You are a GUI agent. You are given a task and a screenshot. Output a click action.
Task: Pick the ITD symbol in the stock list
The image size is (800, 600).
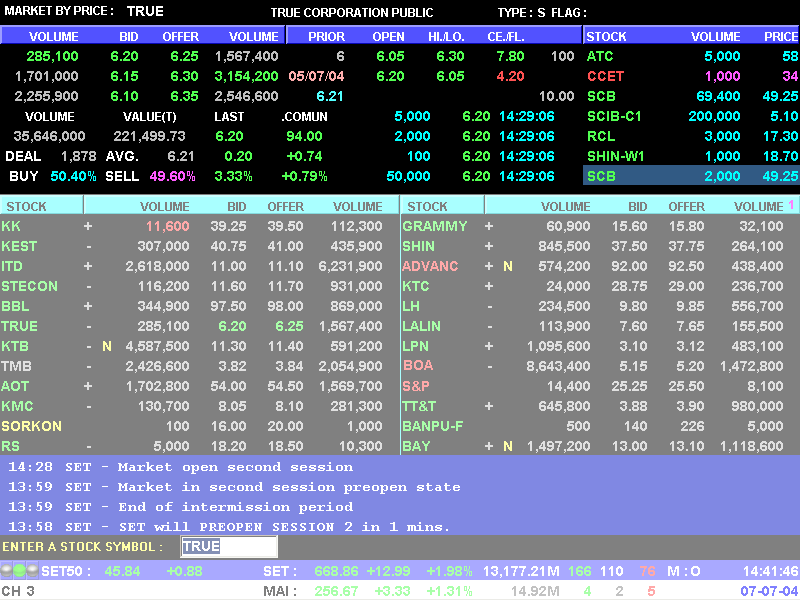coord(12,266)
